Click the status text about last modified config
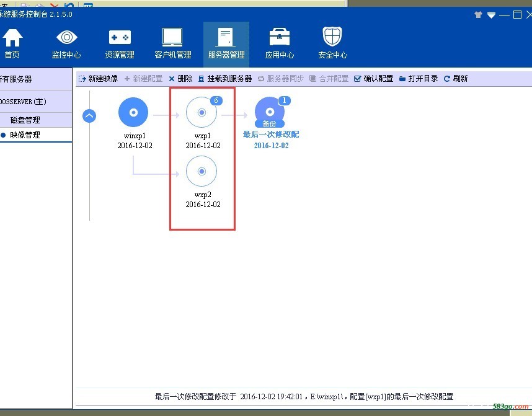The height and width of the screenshot is (416, 532). (304, 396)
